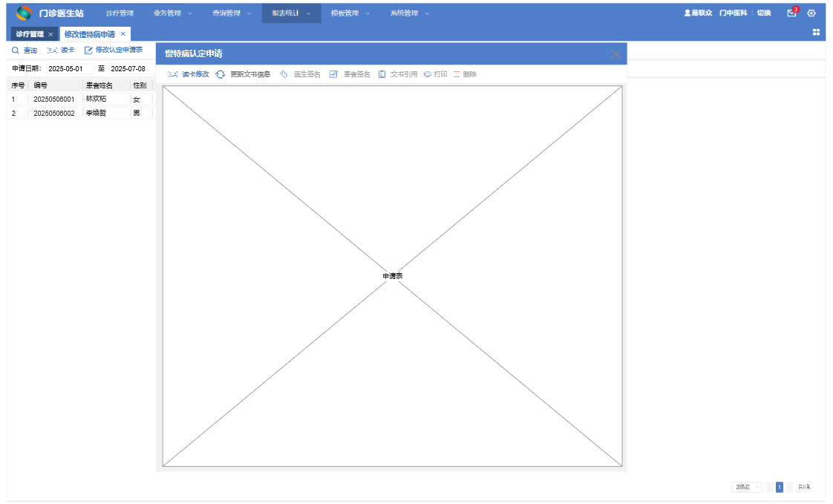Select page 1 in pagination
Screen dimensions: 833x504
click(x=780, y=487)
